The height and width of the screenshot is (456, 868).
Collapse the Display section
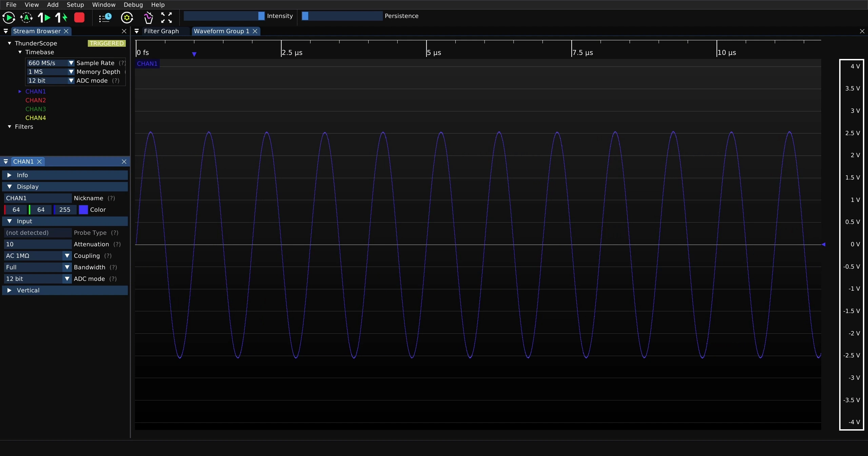tap(65, 187)
